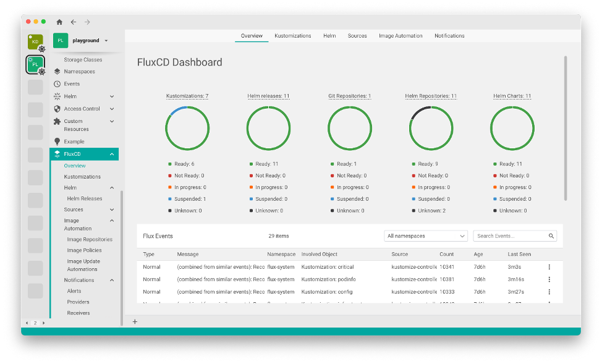Sort events by Age column header
The width and height of the screenshot is (602, 364).
pos(478,254)
